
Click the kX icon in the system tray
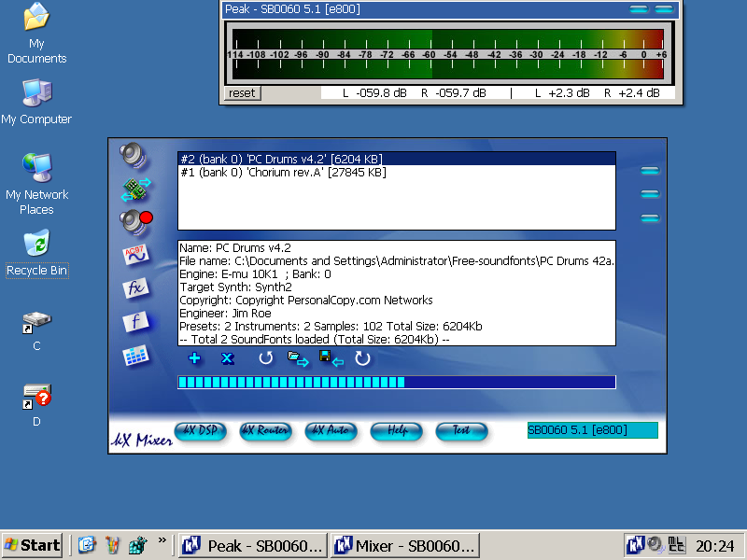pos(636,544)
